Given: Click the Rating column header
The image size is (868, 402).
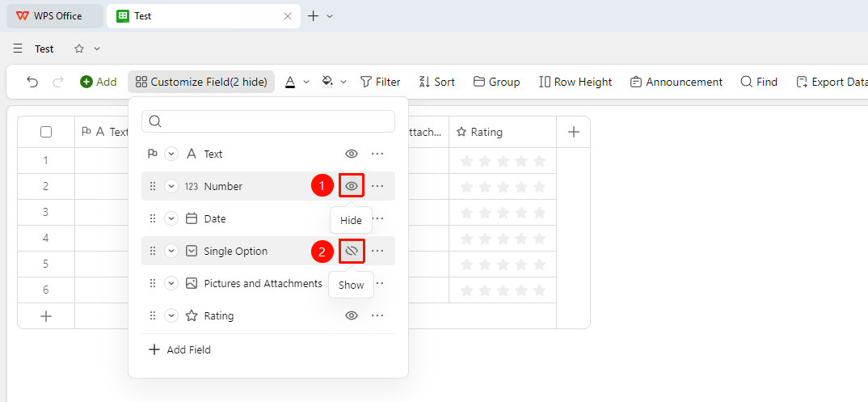Looking at the screenshot, I should tap(503, 132).
